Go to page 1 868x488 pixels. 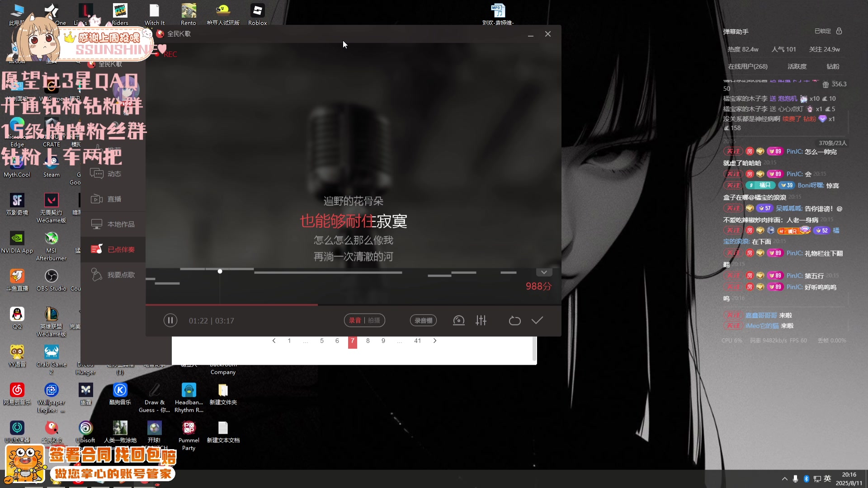289,341
